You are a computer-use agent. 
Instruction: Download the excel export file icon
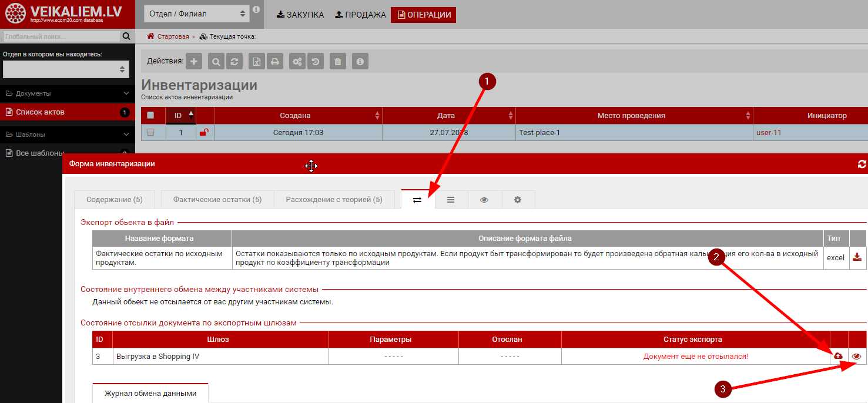(x=857, y=257)
